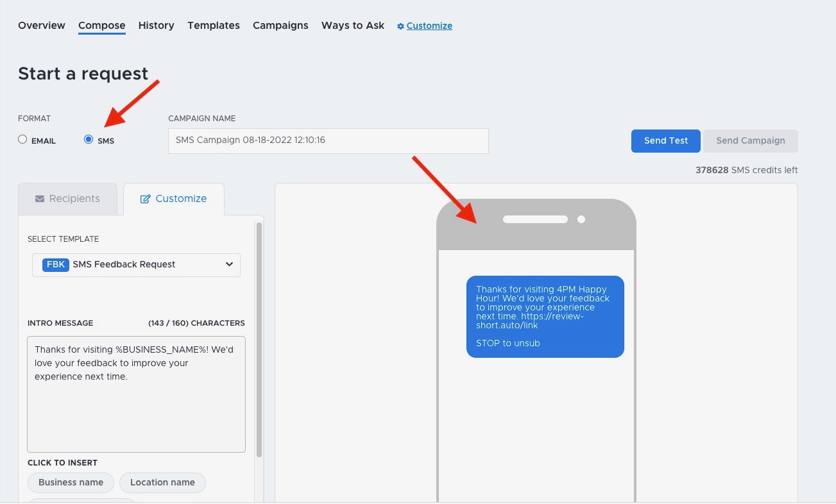
Task: Click the FBK badge in template selector
Action: (56, 264)
